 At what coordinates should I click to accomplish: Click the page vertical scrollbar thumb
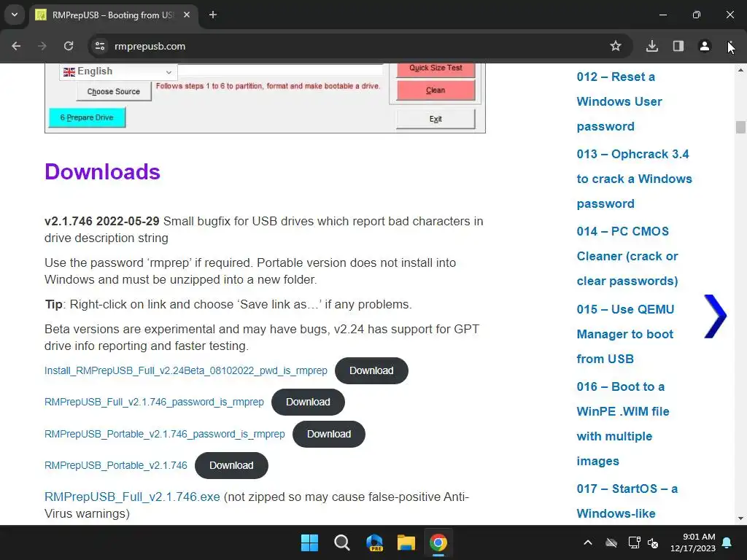[x=740, y=127]
